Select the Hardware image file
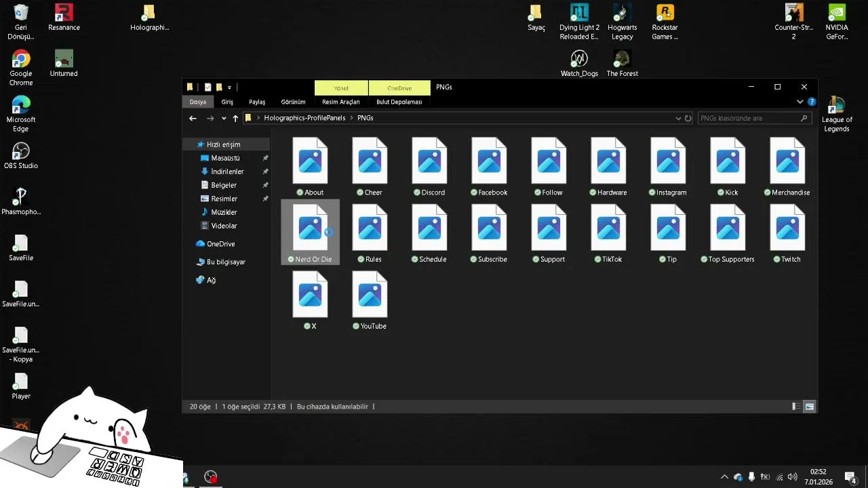The width and height of the screenshot is (868, 488). point(608,167)
